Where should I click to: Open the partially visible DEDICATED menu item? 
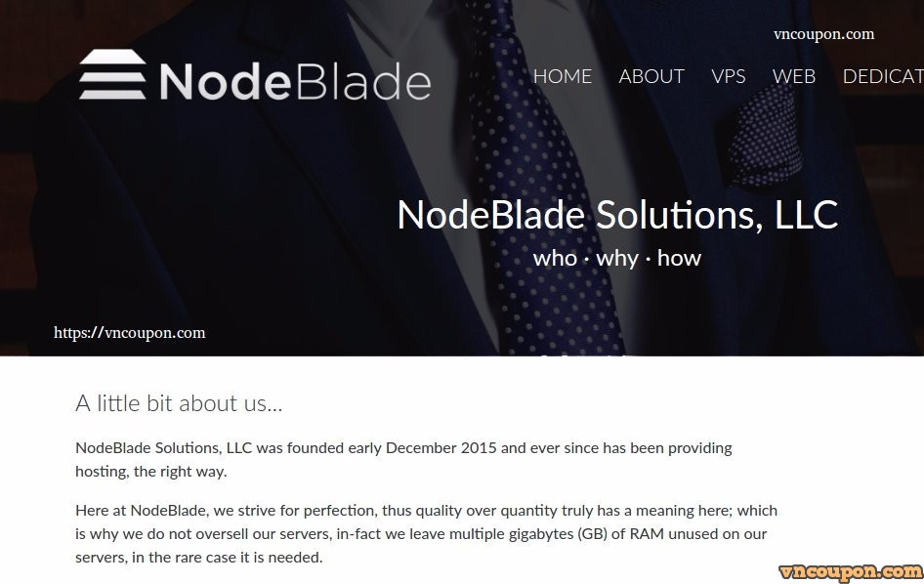point(882,76)
